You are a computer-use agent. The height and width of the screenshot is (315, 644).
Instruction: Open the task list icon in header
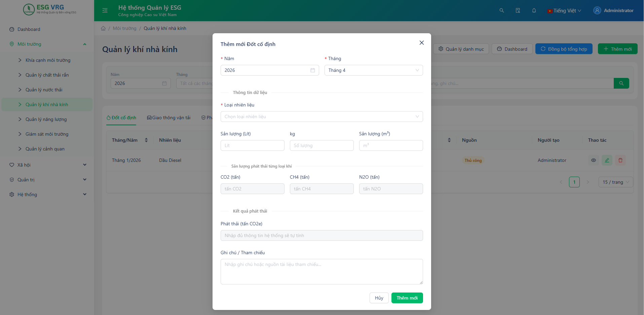click(x=518, y=10)
